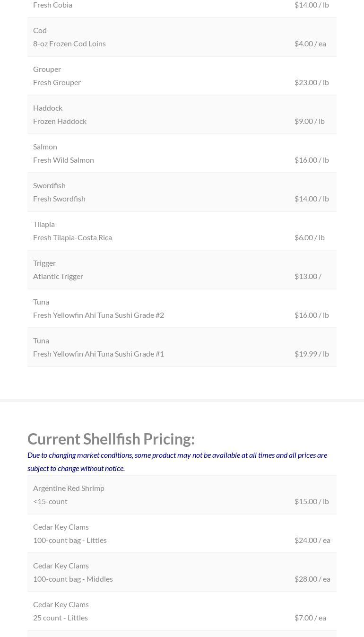Click the $6.00 / lb tilapia price
364x637 pixels.
(310, 237)
